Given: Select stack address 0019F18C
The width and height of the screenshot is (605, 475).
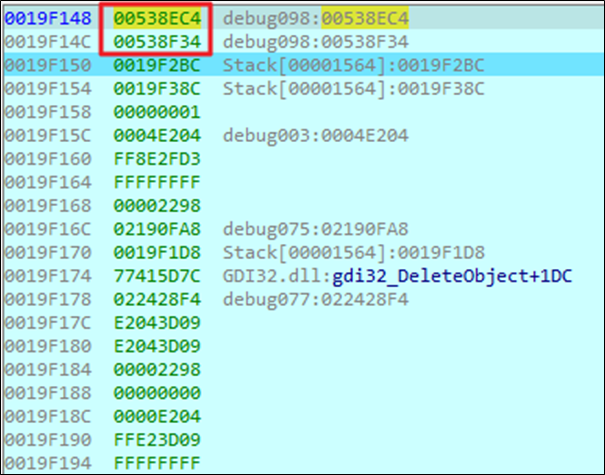Looking at the screenshot, I should (48, 416).
